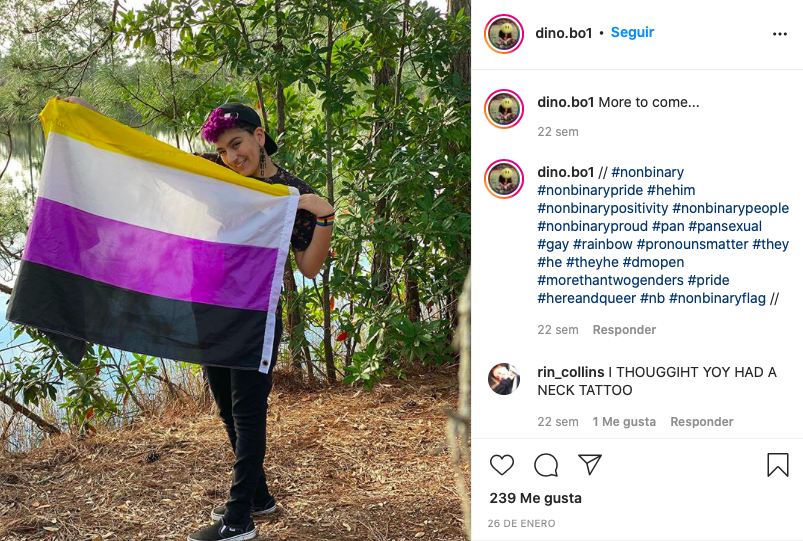Click dino.bo1 avatar beside hashtag comment
This screenshot has width=803, height=541.
click(x=504, y=179)
